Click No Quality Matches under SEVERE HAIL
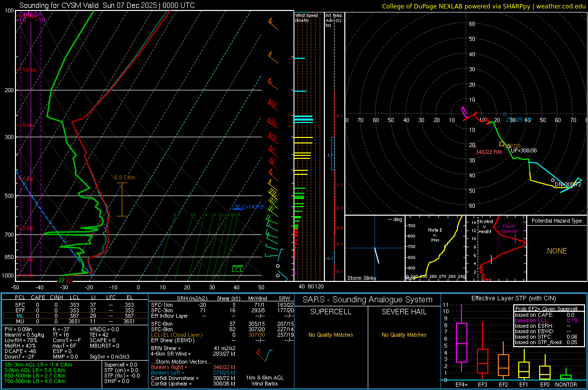 [404, 335]
